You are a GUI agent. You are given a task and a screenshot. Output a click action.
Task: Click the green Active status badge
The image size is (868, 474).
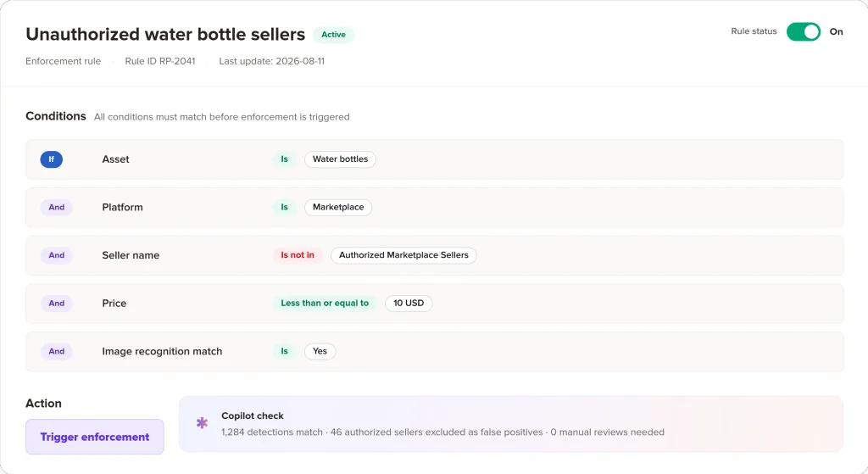click(333, 34)
